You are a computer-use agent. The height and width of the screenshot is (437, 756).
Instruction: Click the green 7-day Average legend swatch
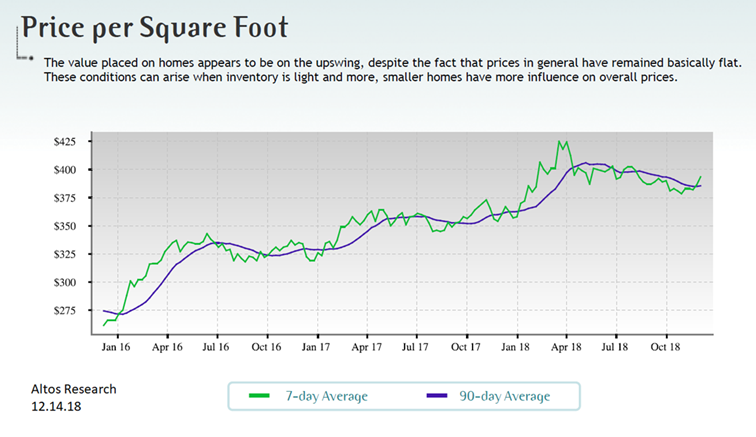(x=259, y=396)
